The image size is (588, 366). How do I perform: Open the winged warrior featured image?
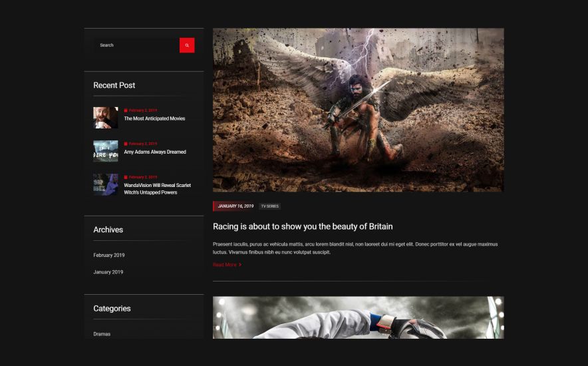(358, 110)
